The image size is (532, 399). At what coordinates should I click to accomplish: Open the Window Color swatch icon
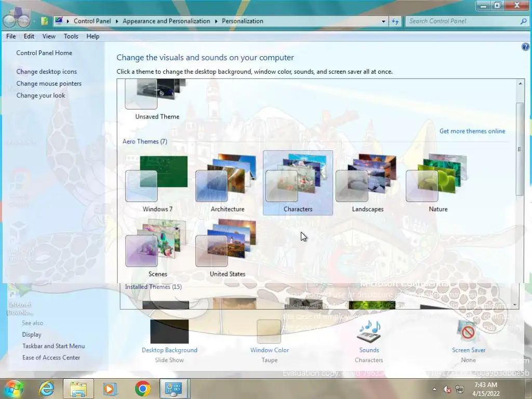pyautogui.click(x=269, y=331)
